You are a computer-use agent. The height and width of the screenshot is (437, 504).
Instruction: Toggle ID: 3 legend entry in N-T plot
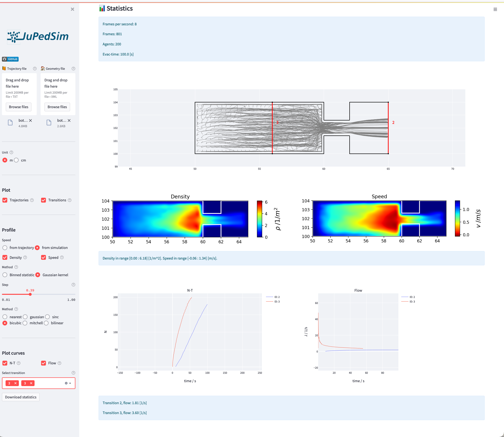coord(277,302)
